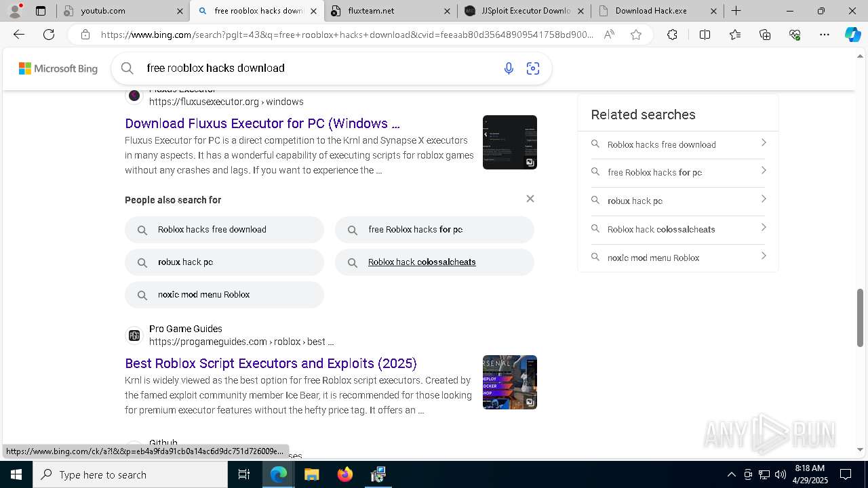Activate the Read aloud icon in address bar

click(609, 35)
